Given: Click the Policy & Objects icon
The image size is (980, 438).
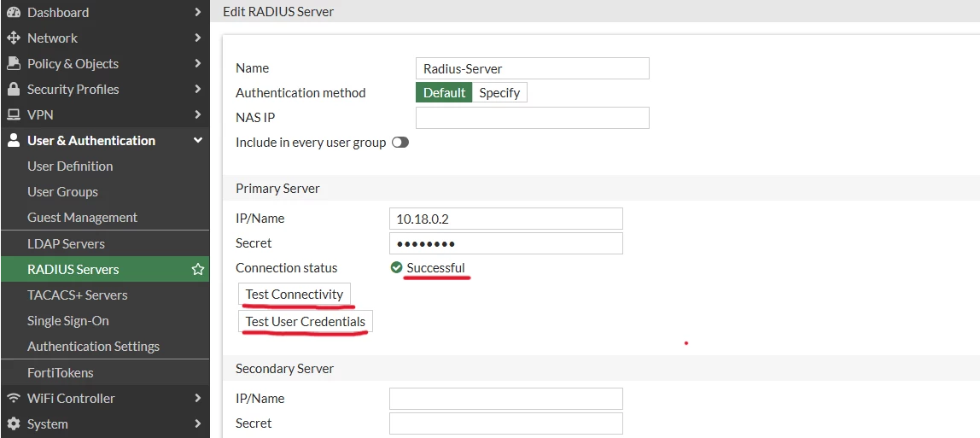Looking at the screenshot, I should point(13,64).
